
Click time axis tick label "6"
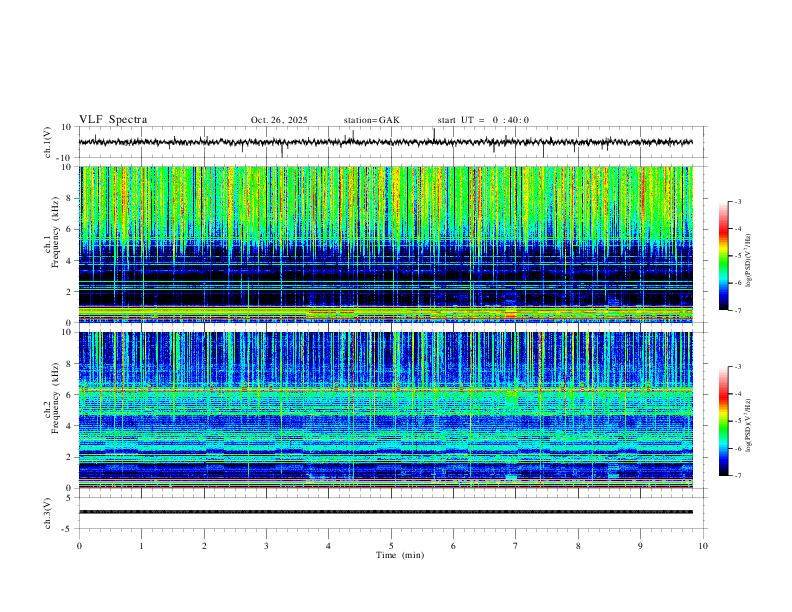tap(453, 546)
